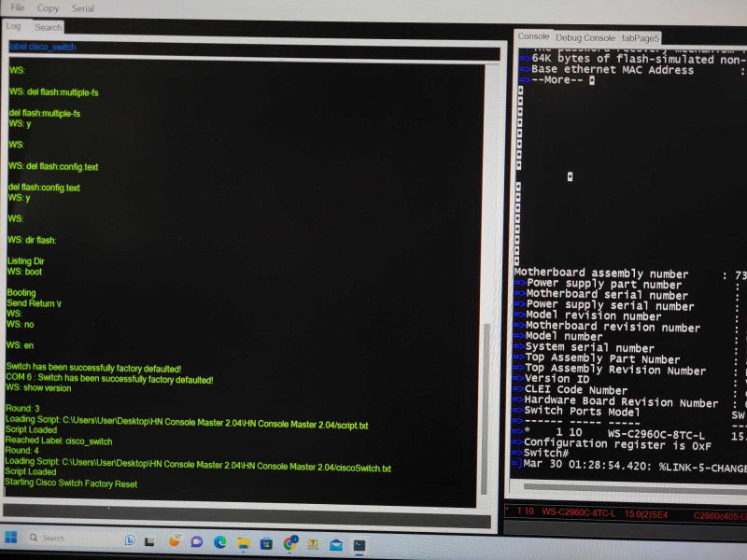
Task: Open the weather widget icon
Action: pyautogui.click(x=175, y=540)
